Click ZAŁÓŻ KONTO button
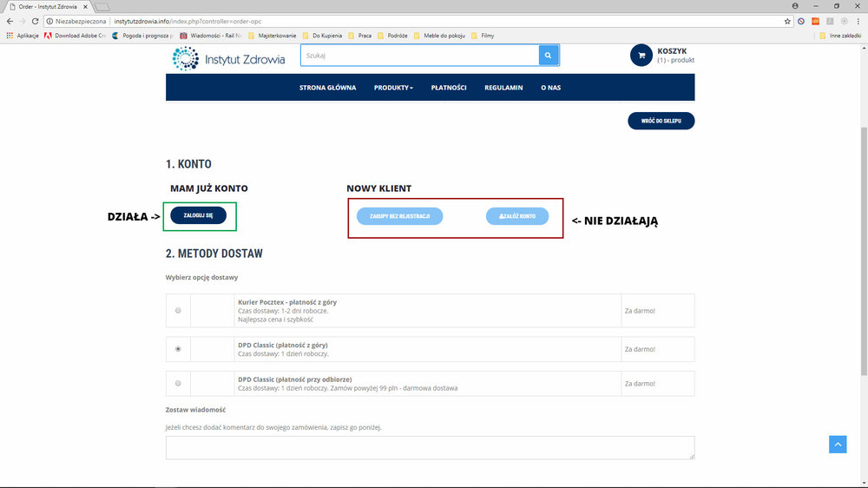This screenshot has width=868, height=488. 517,216
